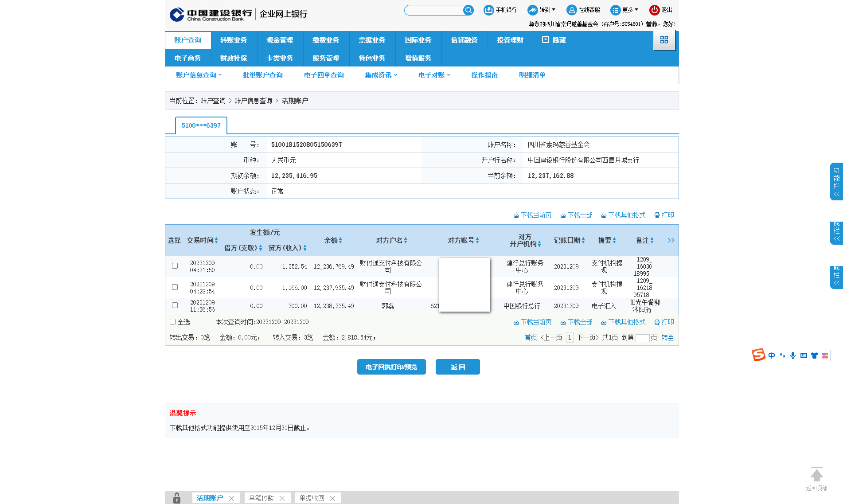Click the page number input field
Viewport: 843px width, 504px height.
[x=642, y=338]
